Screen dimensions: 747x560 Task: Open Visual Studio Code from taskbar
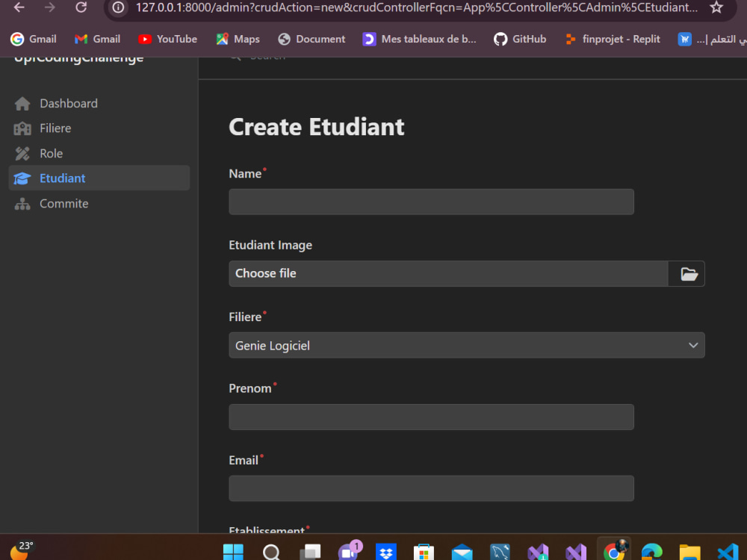coord(728,552)
